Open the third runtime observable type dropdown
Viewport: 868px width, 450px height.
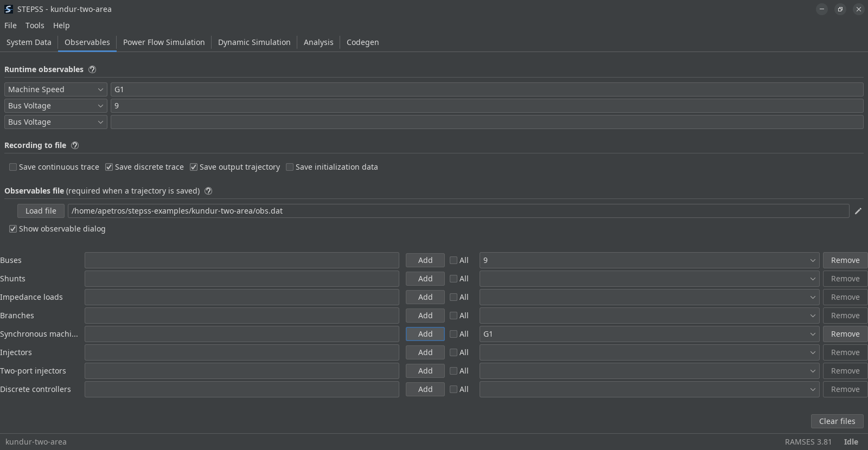[55, 122]
